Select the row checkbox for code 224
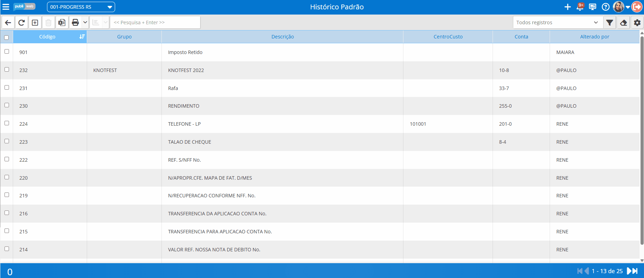The width and height of the screenshot is (644, 278). click(7, 123)
